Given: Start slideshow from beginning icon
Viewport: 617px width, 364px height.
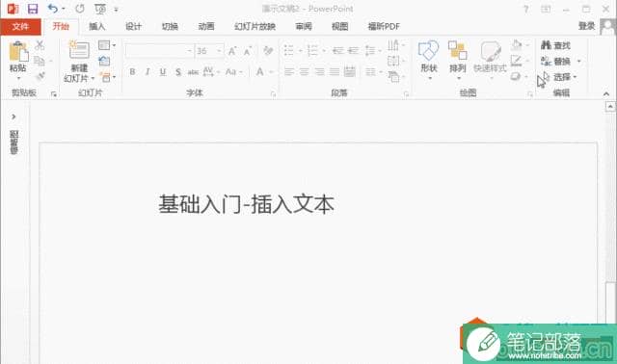Looking at the screenshot, I should point(100,9).
